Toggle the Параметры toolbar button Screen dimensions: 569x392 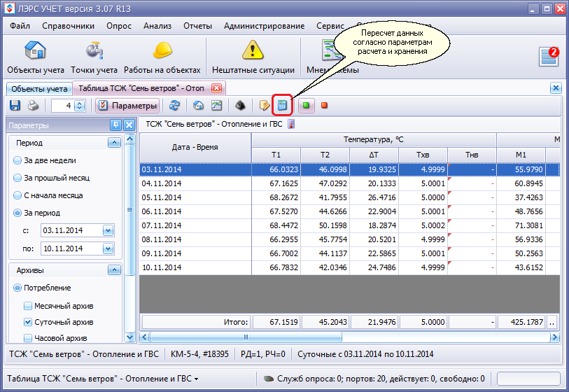(128, 106)
